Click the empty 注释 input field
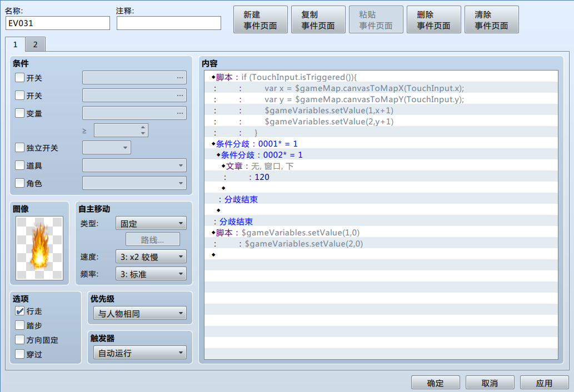The image size is (574, 392). point(169,23)
